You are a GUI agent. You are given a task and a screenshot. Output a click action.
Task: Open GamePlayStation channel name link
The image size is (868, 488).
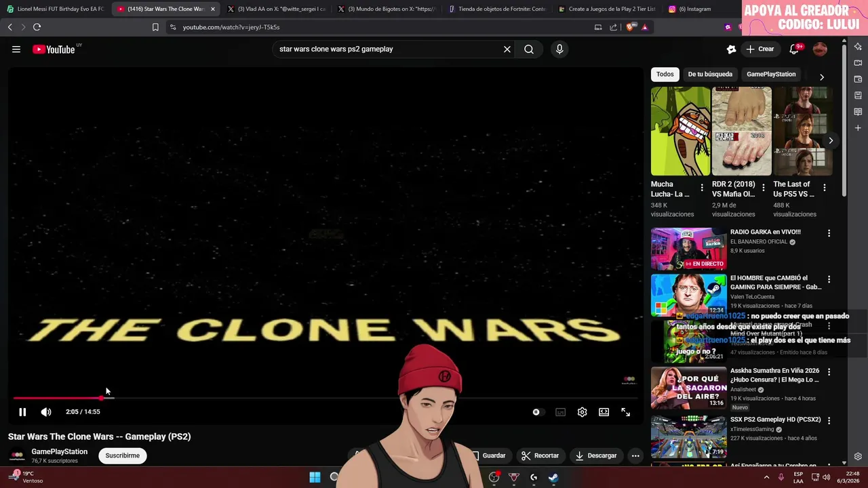(59, 451)
